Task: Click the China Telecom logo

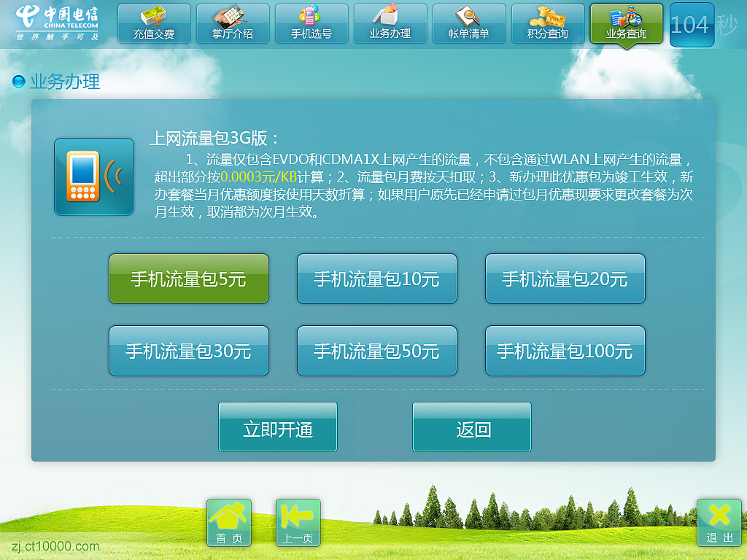Action: 57,23
